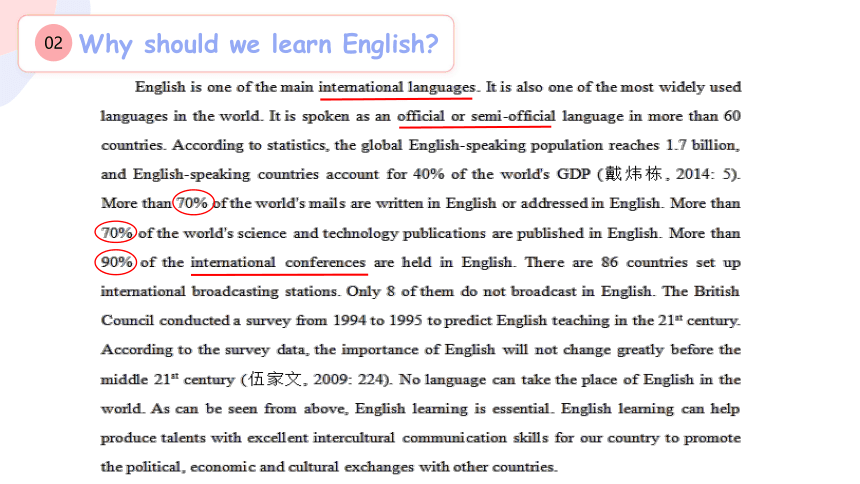Click the circled 90% figure
Screen dimensions: 860x484
tap(116, 262)
